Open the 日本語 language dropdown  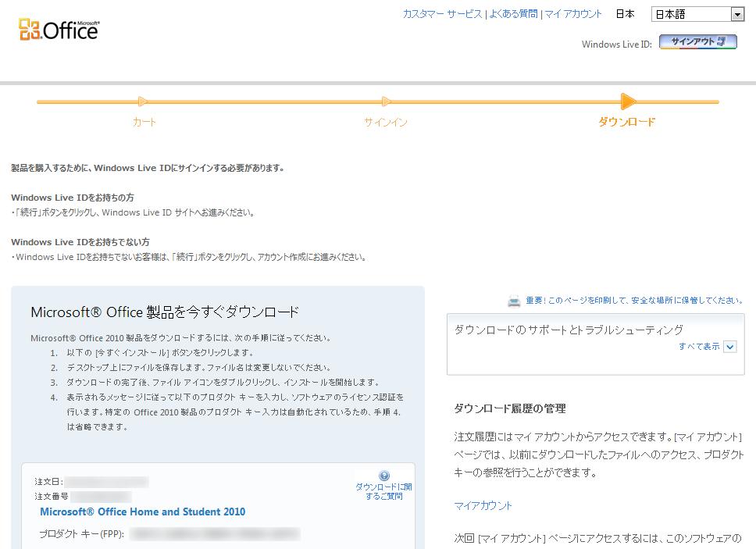(697, 14)
